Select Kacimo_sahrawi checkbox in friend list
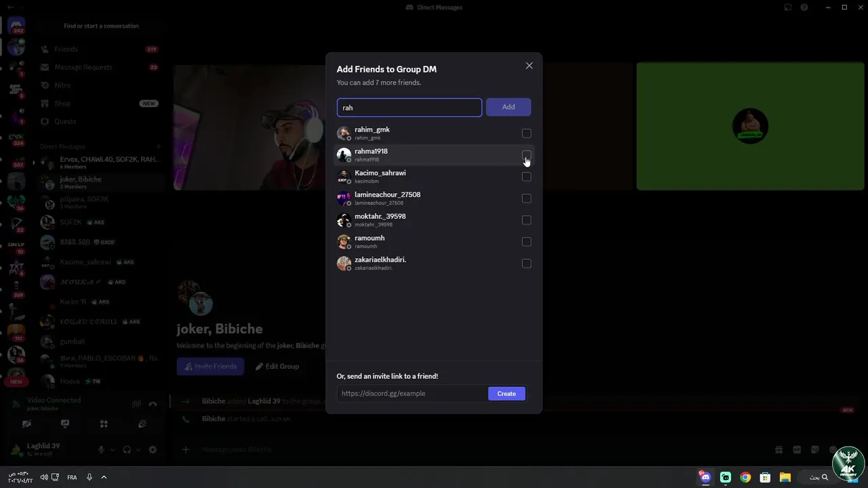Screen dimensions: 868x488 pos(526,177)
